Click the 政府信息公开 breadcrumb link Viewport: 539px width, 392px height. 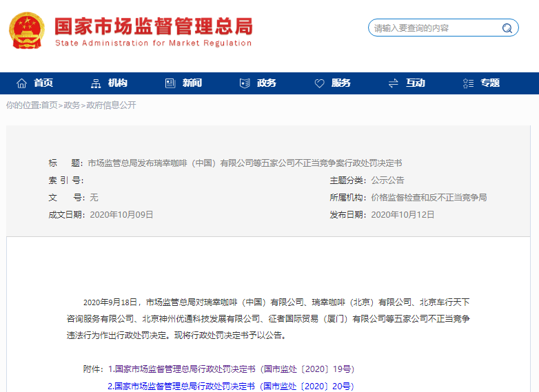(111, 105)
